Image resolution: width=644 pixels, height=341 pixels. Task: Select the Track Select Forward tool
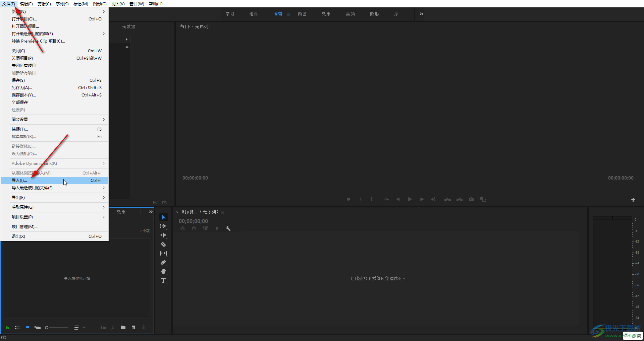click(163, 226)
